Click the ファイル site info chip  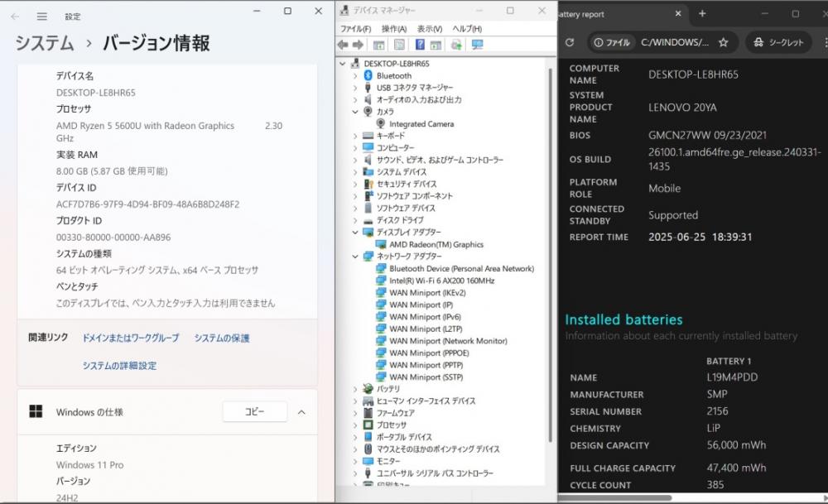tap(612, 42)
